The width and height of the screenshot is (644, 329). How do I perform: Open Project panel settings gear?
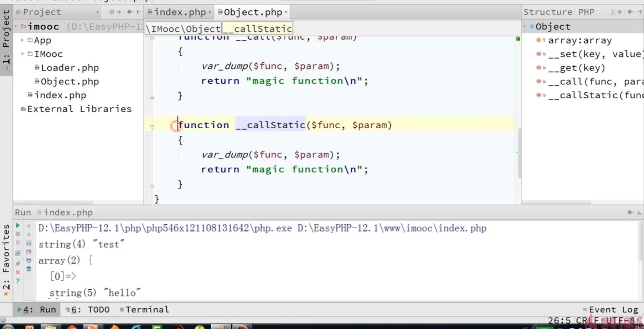click(130, 12)
